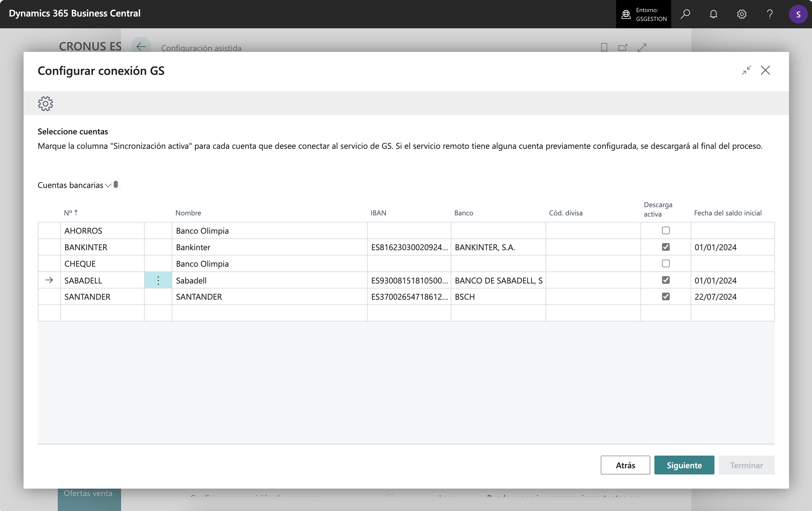Click the Banco column header

point(464,213)
